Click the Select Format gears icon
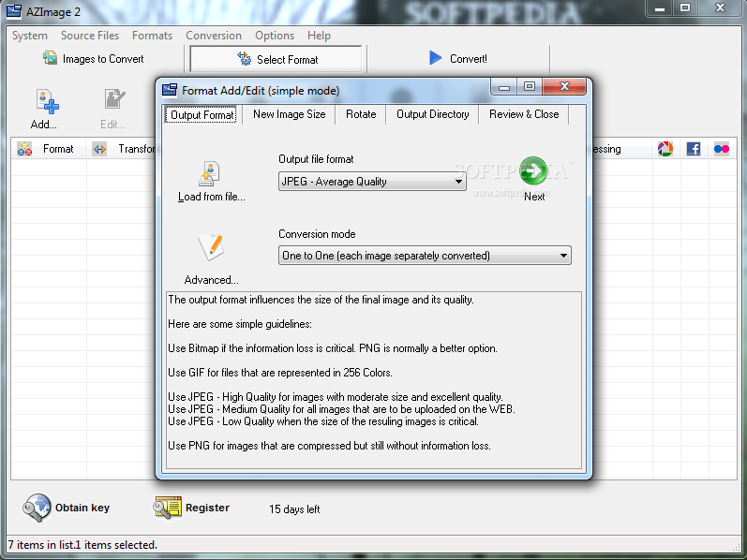Screen dimensions: 747x560 pyautogui.click(x=245, y=59)
